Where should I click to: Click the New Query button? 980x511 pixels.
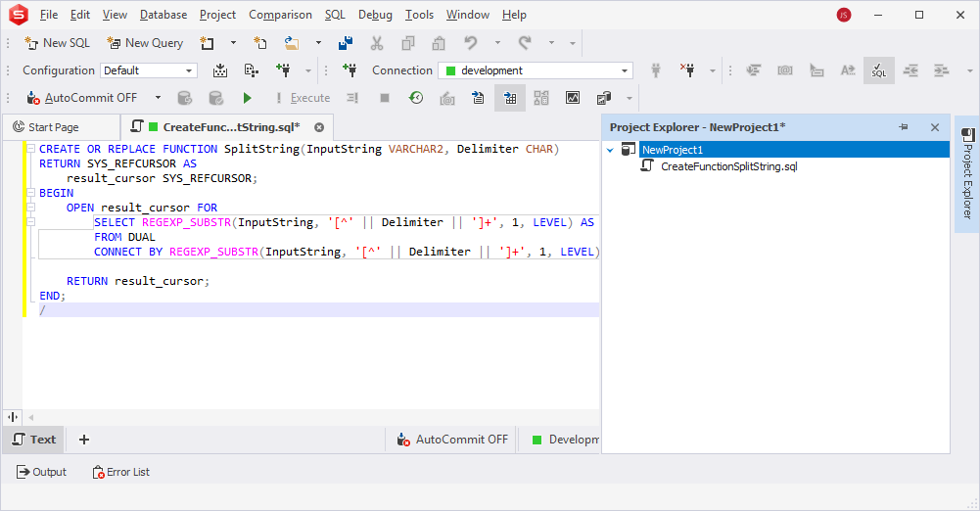[x=145, y=43]
